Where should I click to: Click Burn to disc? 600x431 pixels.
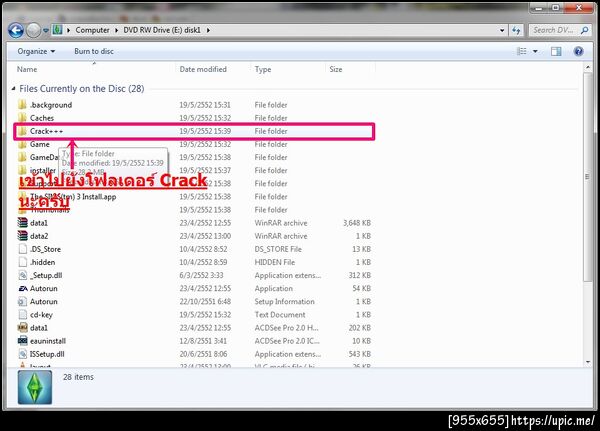coord(94,51)
